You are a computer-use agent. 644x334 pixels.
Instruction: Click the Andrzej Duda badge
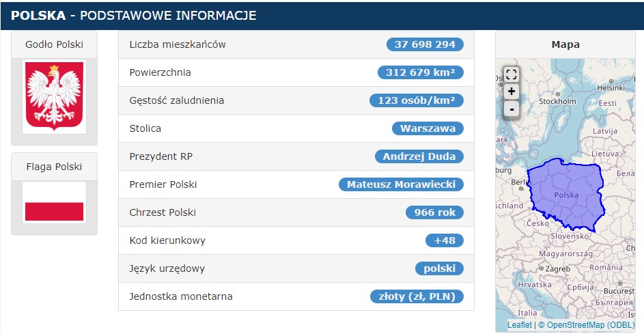[419, 156]
